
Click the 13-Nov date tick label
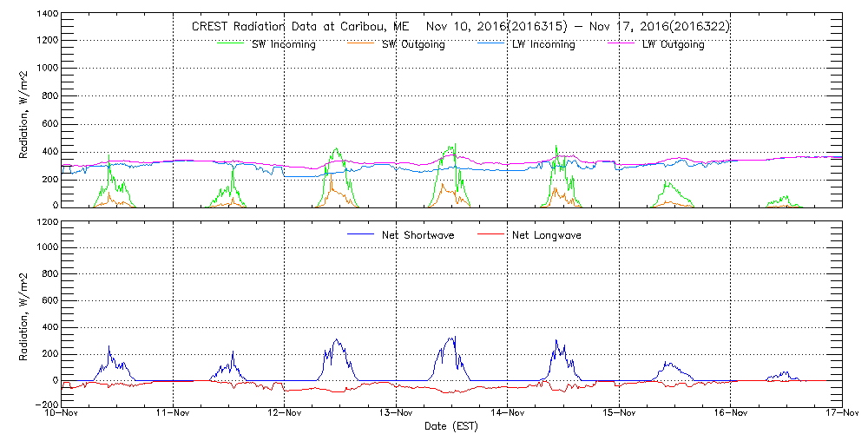click(396, 414)
